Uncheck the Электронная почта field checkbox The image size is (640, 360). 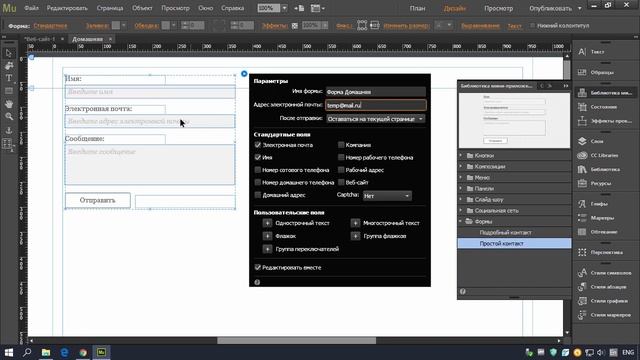tap(258, 145)
